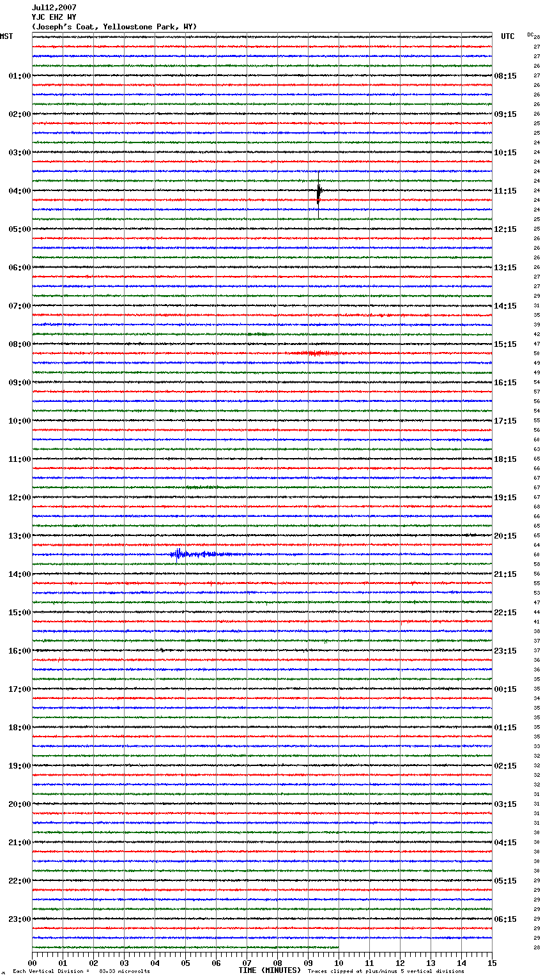Click the 06:15 UTC time label
Viewport: 543px width, 980px height.
point(505,919)
